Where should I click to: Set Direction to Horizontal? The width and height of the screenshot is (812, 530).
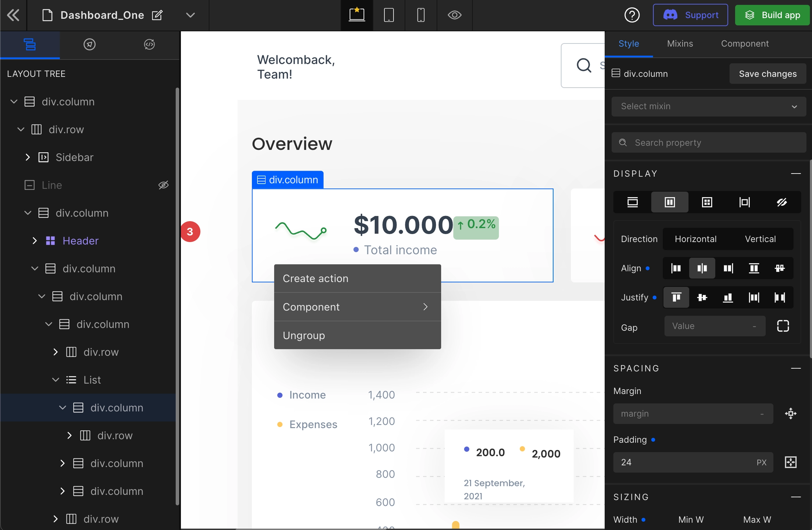point(695,239)
